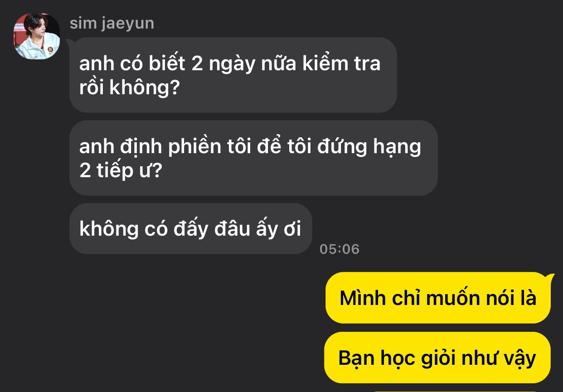This screenshot has width=563, height=392.
Task: Click the empty chat background left of sent messages
Action: tap(181, 326)
